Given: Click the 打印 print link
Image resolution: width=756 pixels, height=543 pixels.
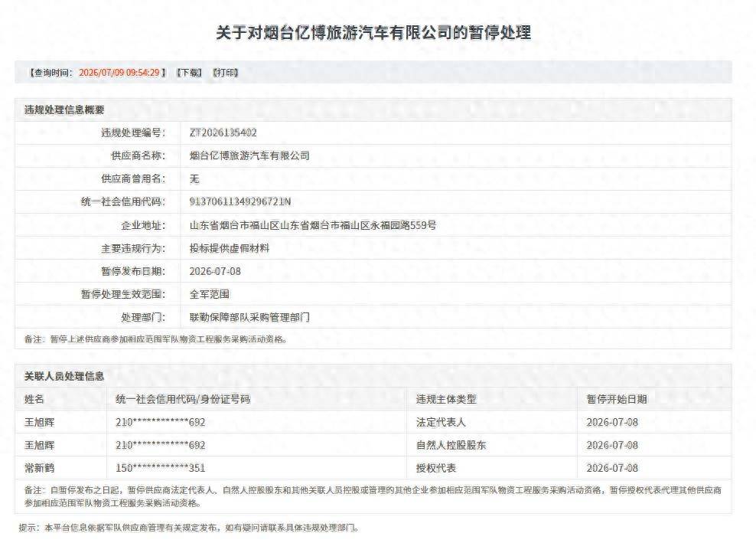Looking at the screenshot, I should tap(226, 73).
